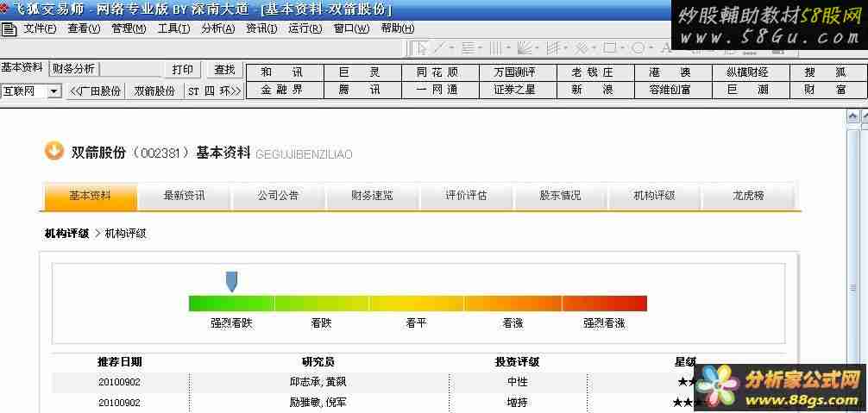Click the bold 机构评级 breadcrumb link
The image size is (868, 413).
point(66,234)
